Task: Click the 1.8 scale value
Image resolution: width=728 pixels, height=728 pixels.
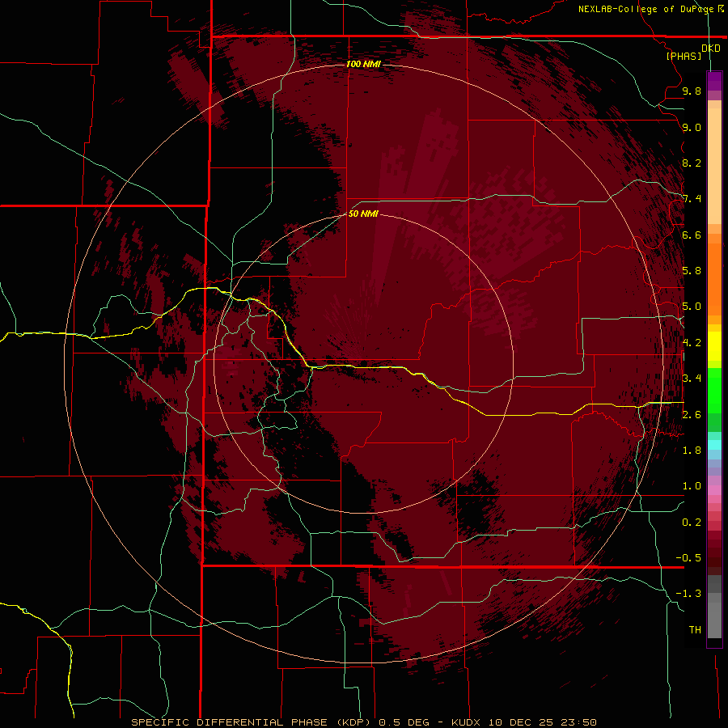Action: (x=692, y=451)
